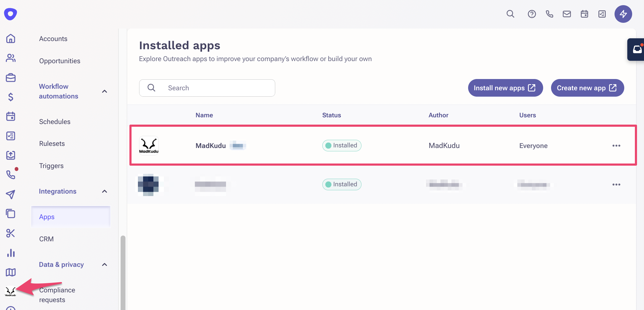Image resolution: width=644 pixels, height=310 pixels.
Task: Click MadKudu author cell
Action: [444, 146]
